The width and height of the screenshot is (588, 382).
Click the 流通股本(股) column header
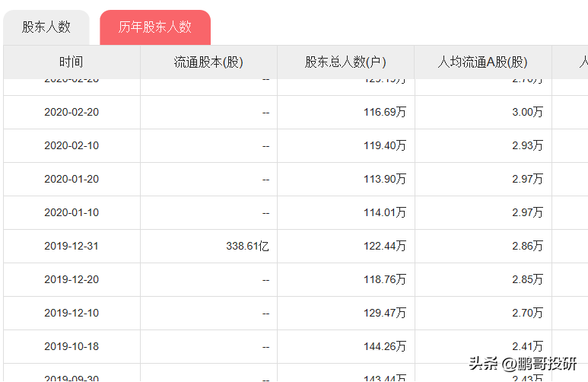pyautogui.click(x=208, y=62)
